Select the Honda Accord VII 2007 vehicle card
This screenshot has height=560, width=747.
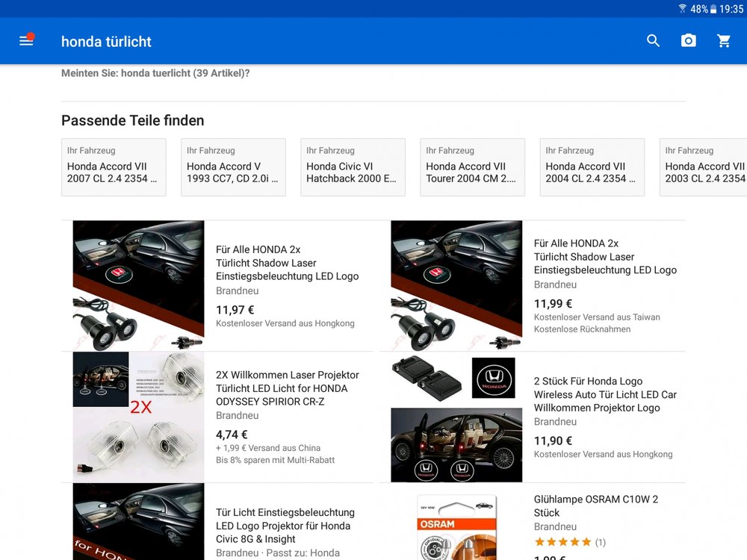click(114, 167)
